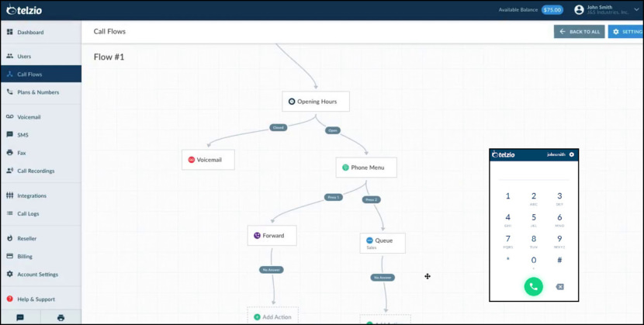Click the backspace delete icon in dialer

tap(559, 287)
